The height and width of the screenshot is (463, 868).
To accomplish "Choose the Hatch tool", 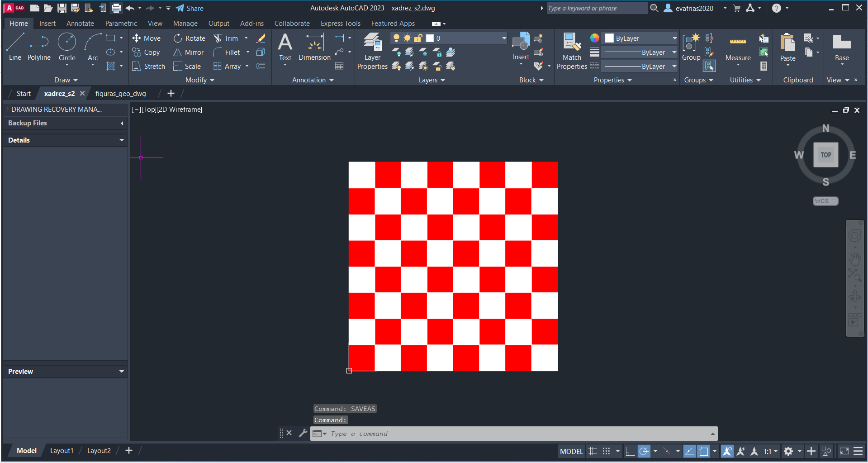I will 111,66.
